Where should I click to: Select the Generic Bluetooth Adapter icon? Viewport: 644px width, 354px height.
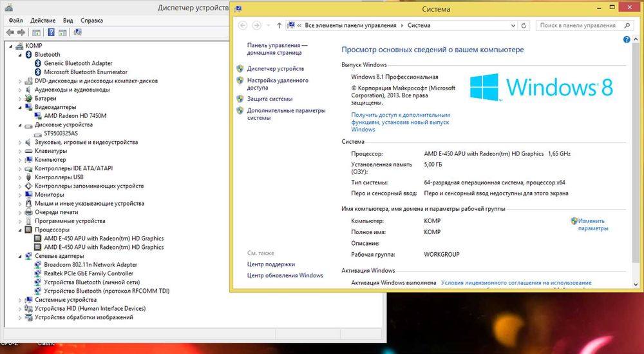(x=38, y=63)
